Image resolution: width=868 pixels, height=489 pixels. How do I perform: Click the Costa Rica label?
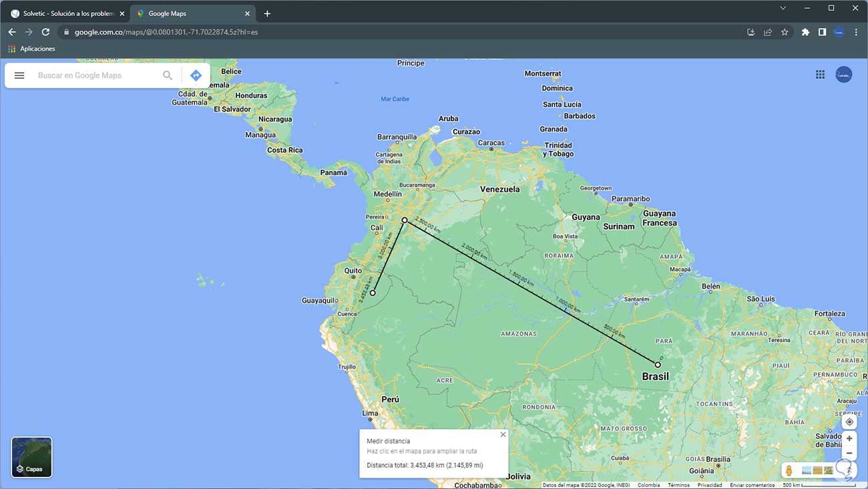click(285, 150)
